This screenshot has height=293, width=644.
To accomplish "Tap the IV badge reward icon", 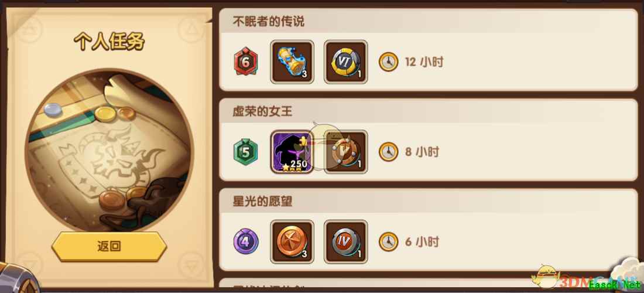I will tap(346, 241).
